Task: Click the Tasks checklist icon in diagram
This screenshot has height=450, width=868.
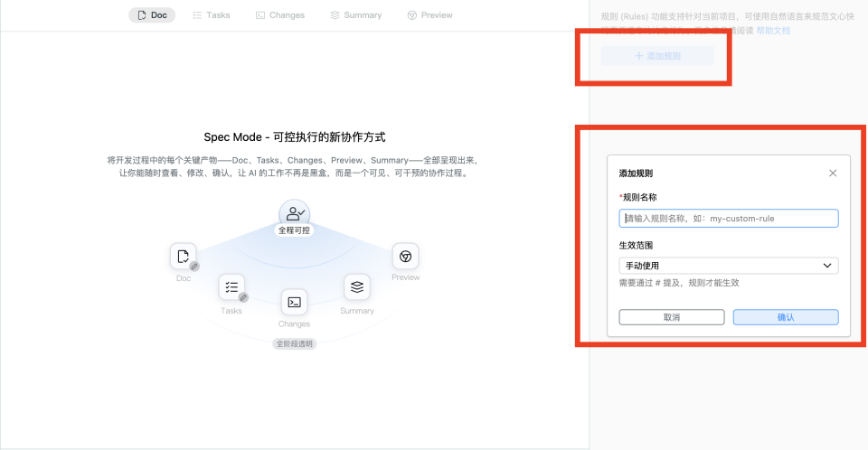Action: (231, 287)
